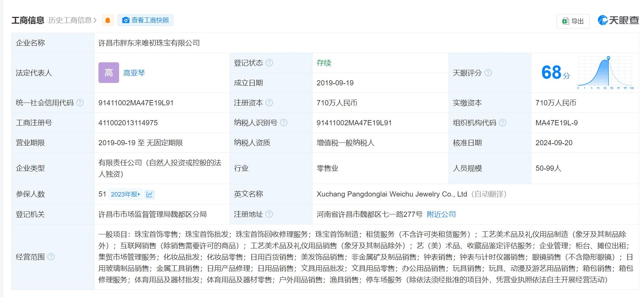This screenshot has height=297, width=644.
Task: Click camera icon in 查看工商快照 button
Action: [x=126, y=20]
